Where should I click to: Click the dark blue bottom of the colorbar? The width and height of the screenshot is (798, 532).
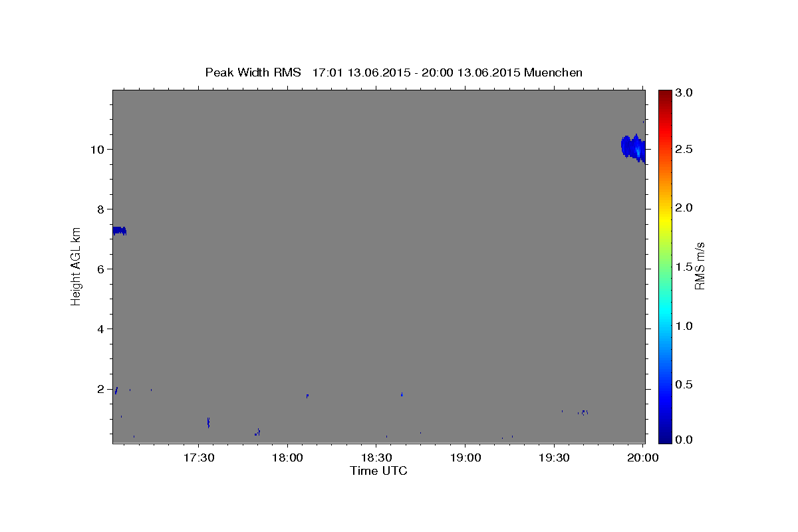point(665,438)
